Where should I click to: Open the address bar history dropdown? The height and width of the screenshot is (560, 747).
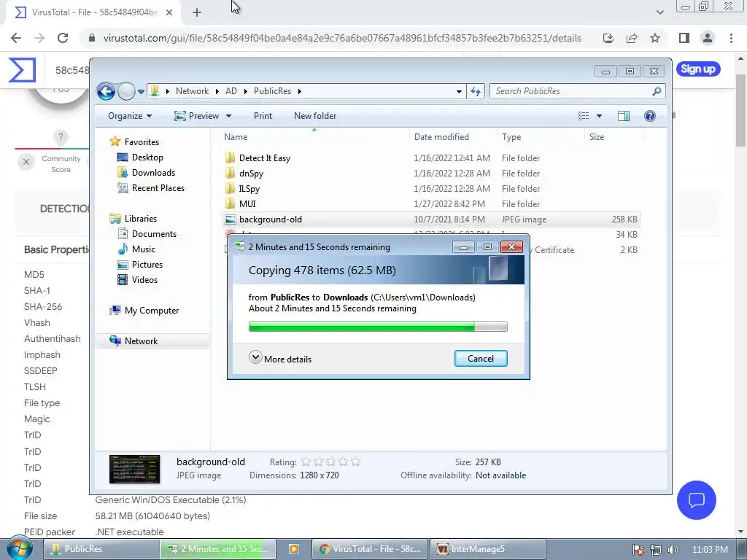tap(459, 91)
